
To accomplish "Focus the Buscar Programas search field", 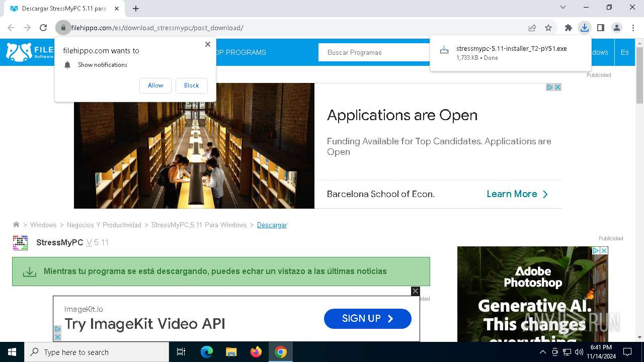I will click(x=375, y=52).
